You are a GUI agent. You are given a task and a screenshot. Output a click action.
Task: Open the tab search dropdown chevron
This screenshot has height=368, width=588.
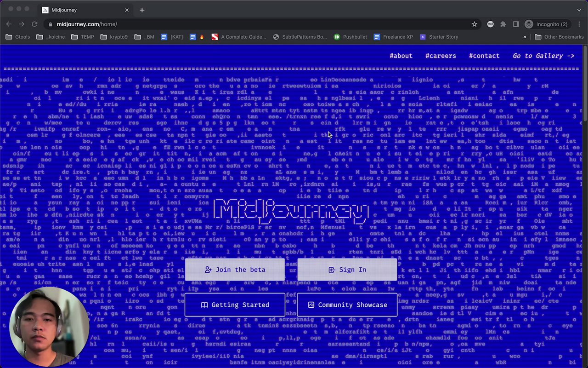click(x=579, y=10)
